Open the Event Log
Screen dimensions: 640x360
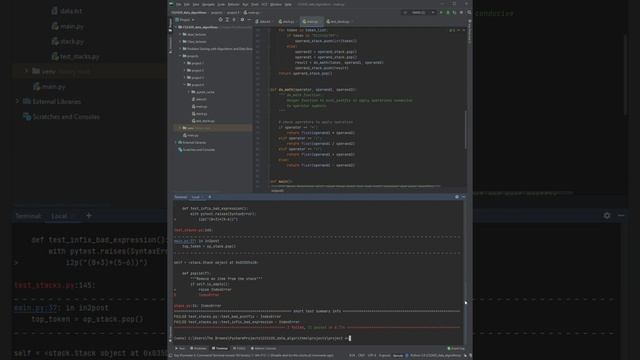[x=456, y=349]
